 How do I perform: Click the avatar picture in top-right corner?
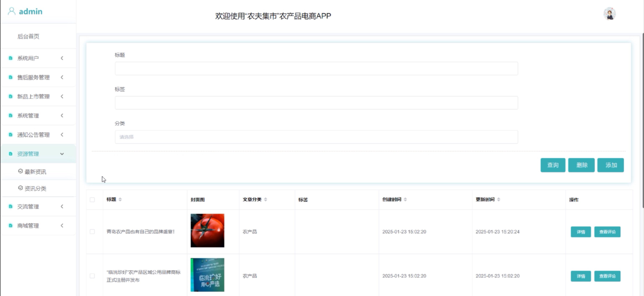pos(609,14)
